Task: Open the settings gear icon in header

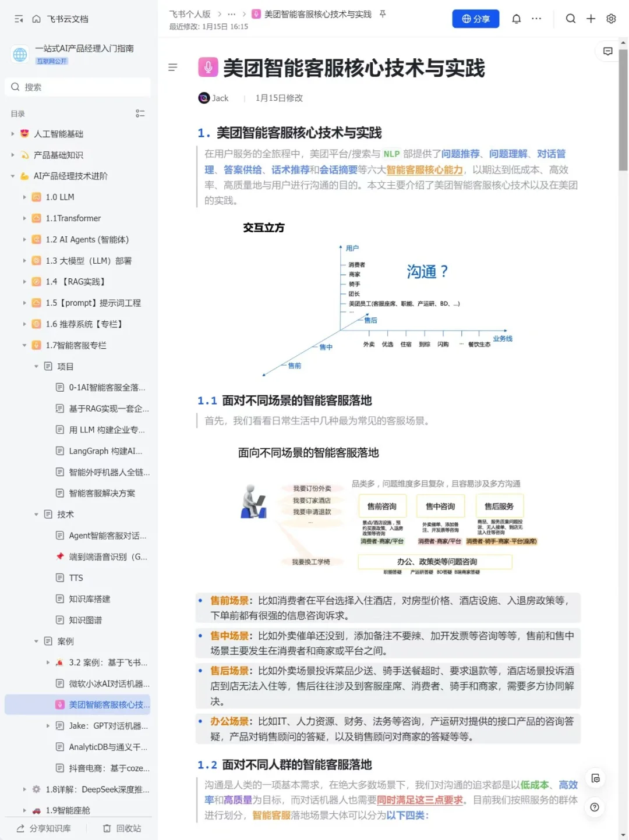Action: tap(611, 19)
